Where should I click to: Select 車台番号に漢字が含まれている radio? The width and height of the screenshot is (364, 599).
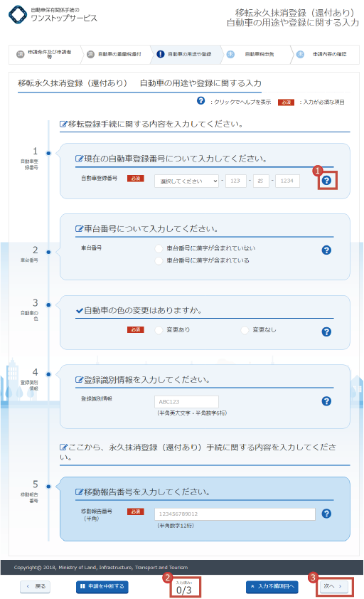(x=159, y=261)
